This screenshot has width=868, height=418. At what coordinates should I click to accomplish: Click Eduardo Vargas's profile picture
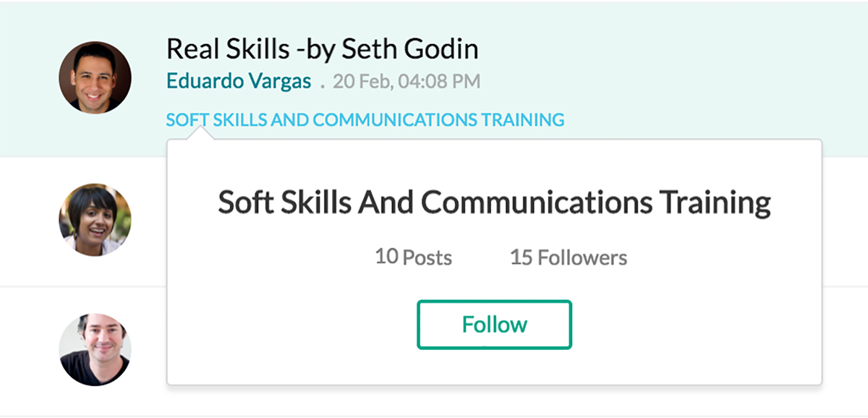pyautogui.click(x=95, y=77)
